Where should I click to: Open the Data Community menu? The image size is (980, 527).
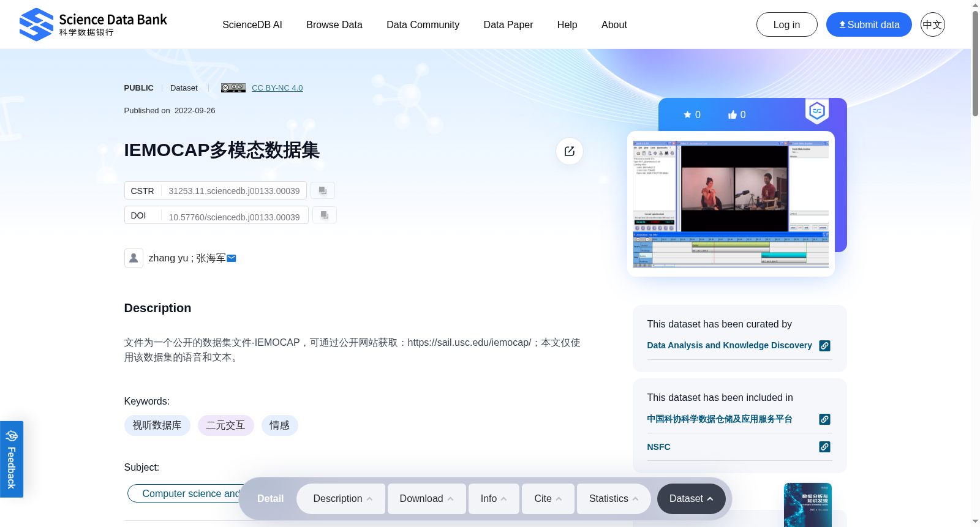coord(423,24)
